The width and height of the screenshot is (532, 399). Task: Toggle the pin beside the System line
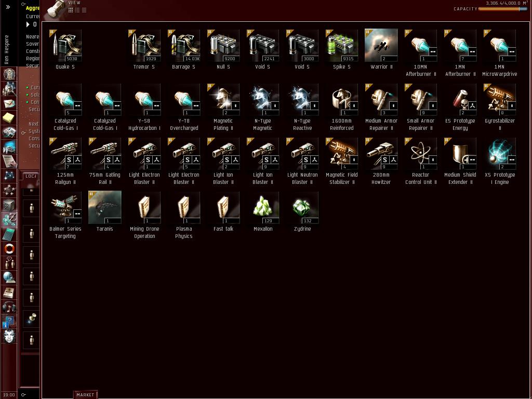coord(23,132)
